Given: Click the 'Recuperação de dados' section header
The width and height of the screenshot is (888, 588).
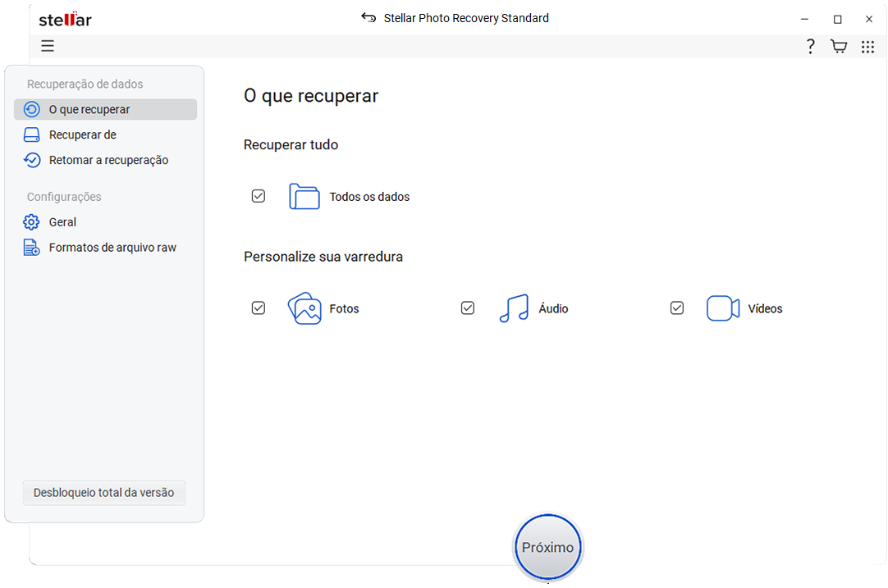Looking at the screenshot, I should coord(85,84).
